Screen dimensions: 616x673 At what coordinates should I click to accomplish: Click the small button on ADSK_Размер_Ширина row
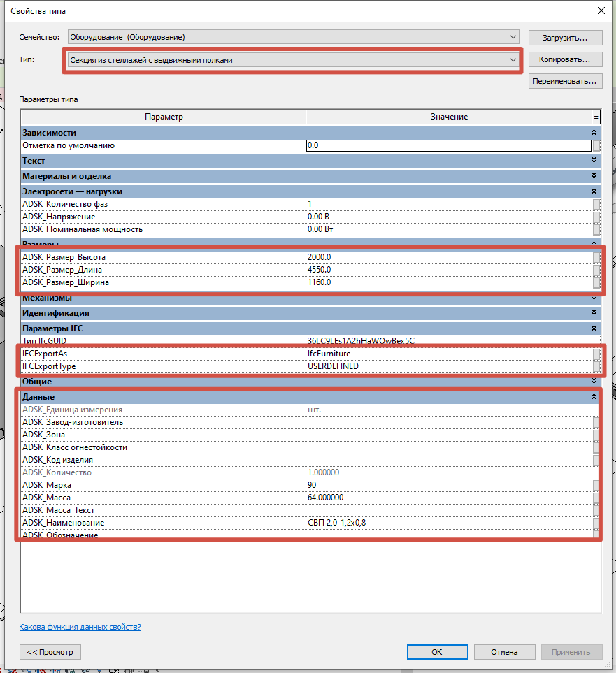click(x=596, y=282)
